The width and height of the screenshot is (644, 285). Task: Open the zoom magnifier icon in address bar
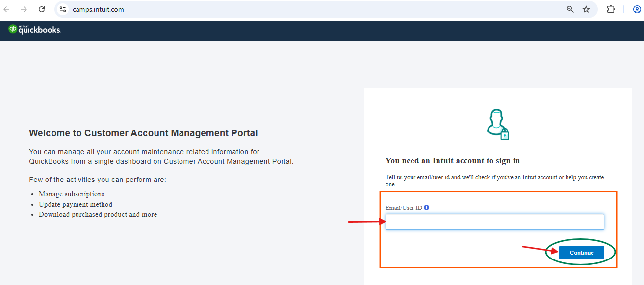pos(570,9)
